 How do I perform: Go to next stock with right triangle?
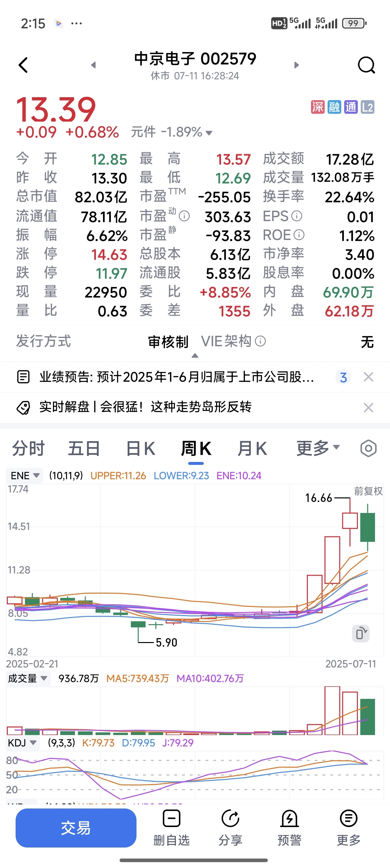pyautogui.click(x=296, y=65)
